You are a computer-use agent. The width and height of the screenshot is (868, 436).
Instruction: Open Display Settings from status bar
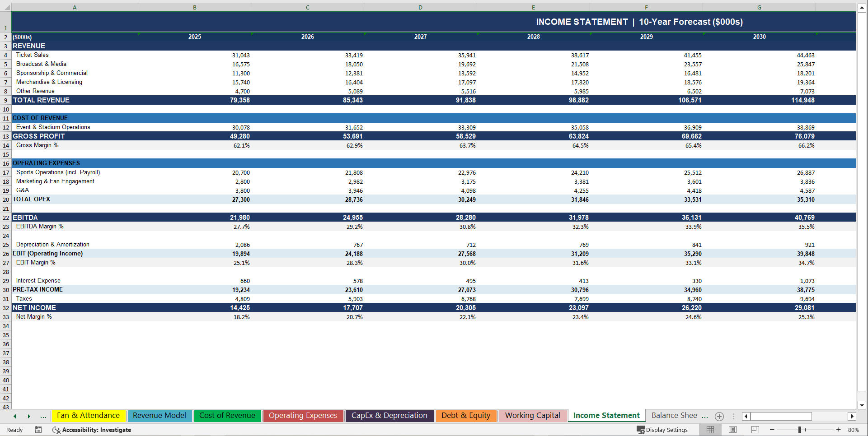coord(662,430)
